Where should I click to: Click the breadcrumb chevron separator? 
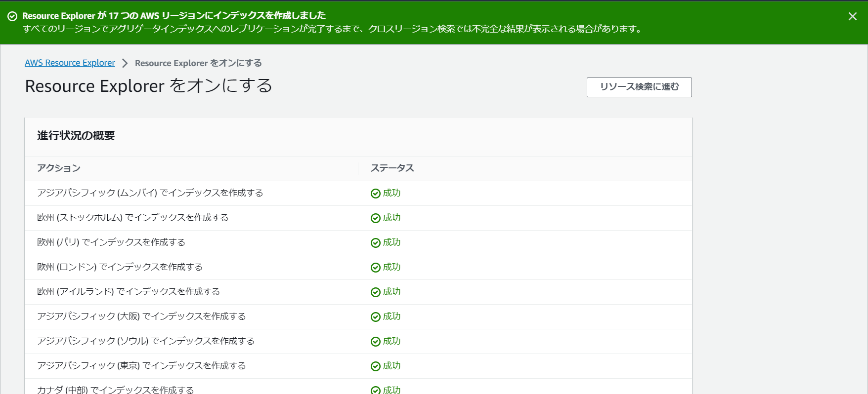pos(125,63)
